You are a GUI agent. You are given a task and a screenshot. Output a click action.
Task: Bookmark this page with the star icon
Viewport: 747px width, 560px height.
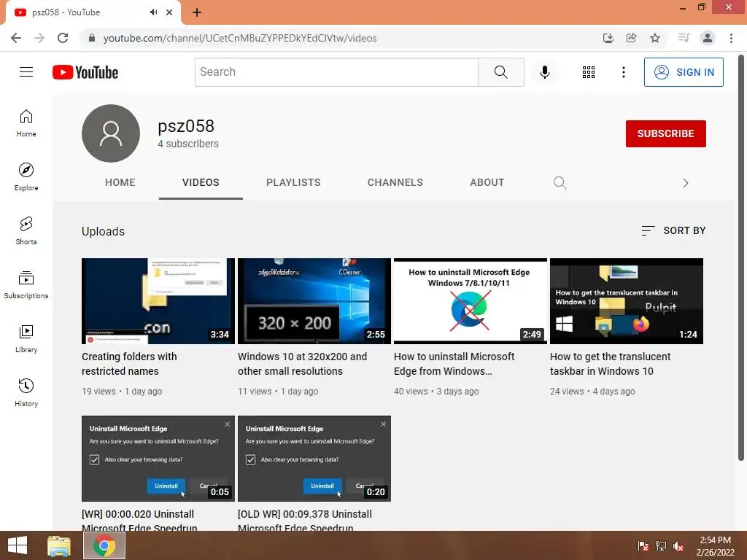coord(655,38)
